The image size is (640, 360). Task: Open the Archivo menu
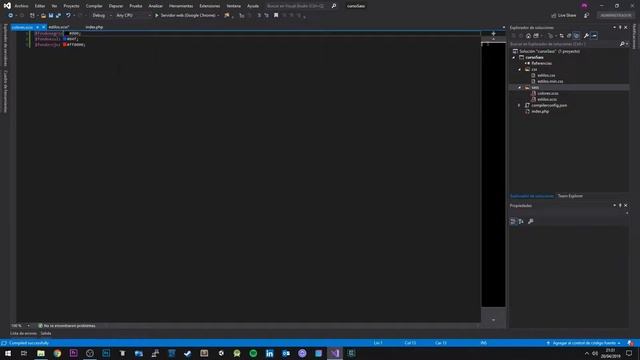(21, 6)
